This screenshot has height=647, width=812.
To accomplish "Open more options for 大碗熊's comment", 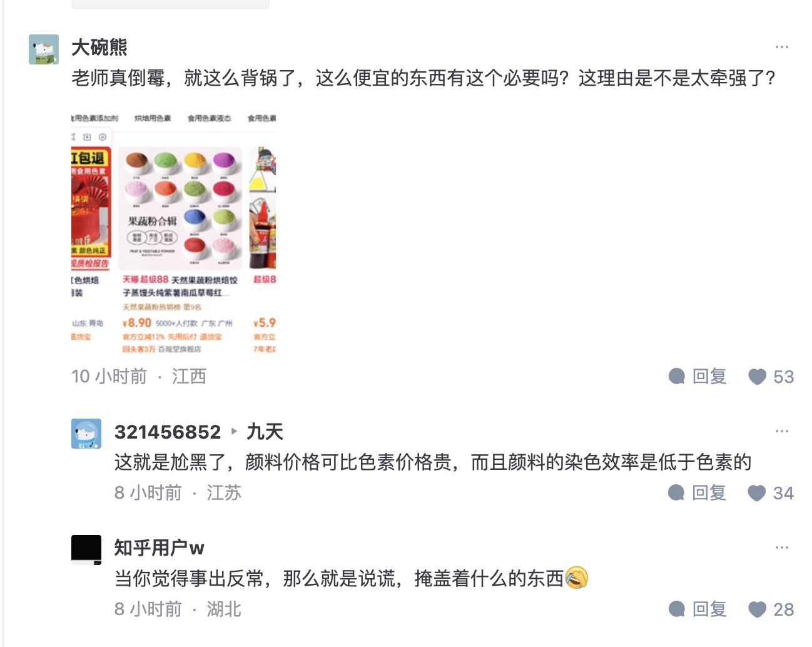I will pyautogui.click(x=781, y=47).
